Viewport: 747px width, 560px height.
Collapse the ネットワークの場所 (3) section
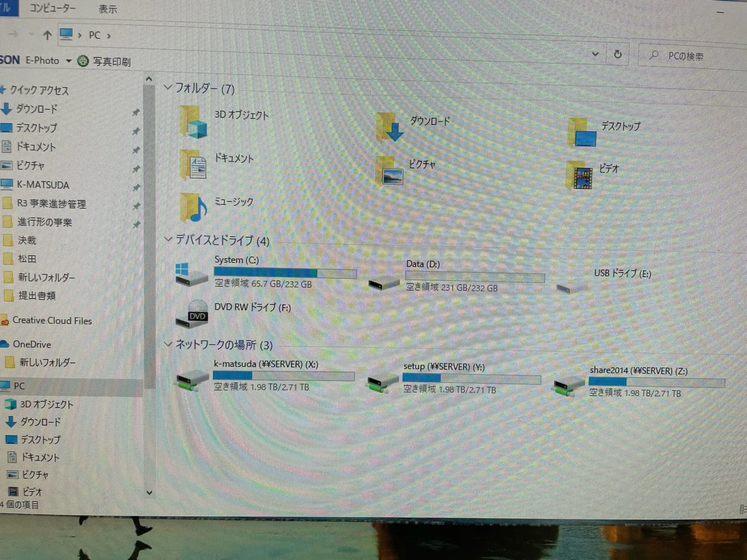168,344
